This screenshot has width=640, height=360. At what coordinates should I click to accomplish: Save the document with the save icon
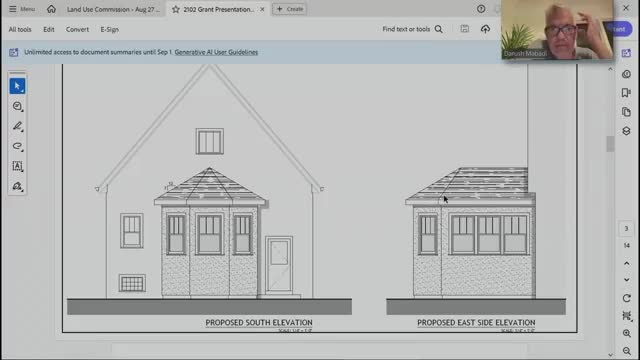464,29
